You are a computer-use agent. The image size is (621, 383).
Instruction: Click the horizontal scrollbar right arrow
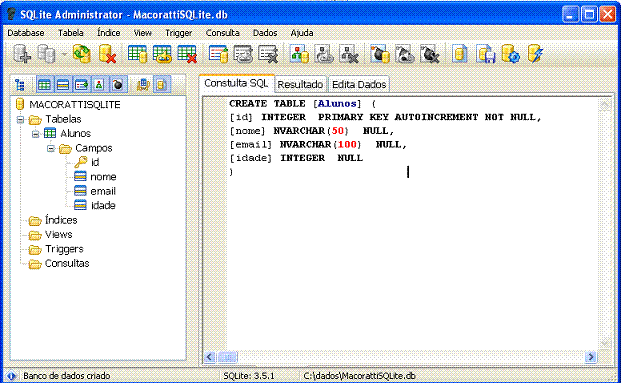pos(591,357)
